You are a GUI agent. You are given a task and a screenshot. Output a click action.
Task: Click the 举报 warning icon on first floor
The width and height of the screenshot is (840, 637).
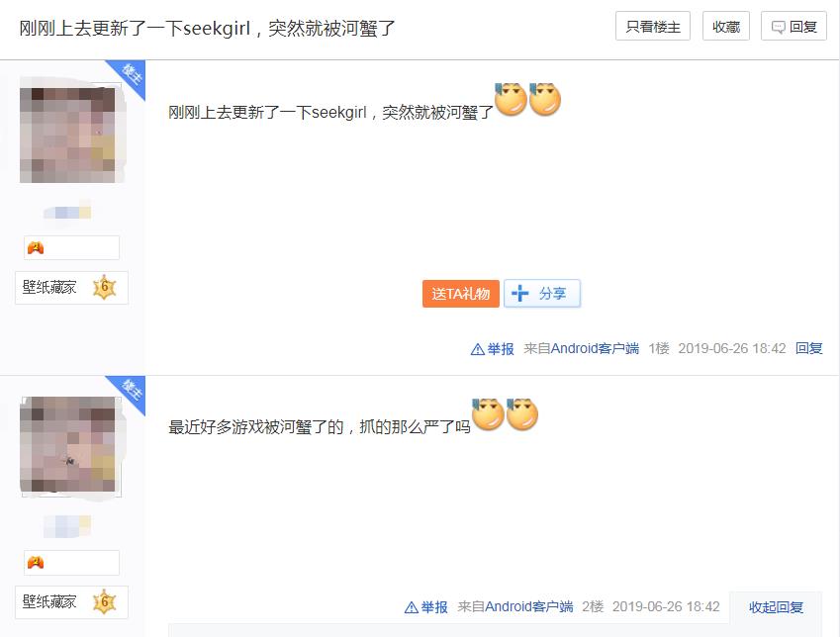tap(477, 349)
